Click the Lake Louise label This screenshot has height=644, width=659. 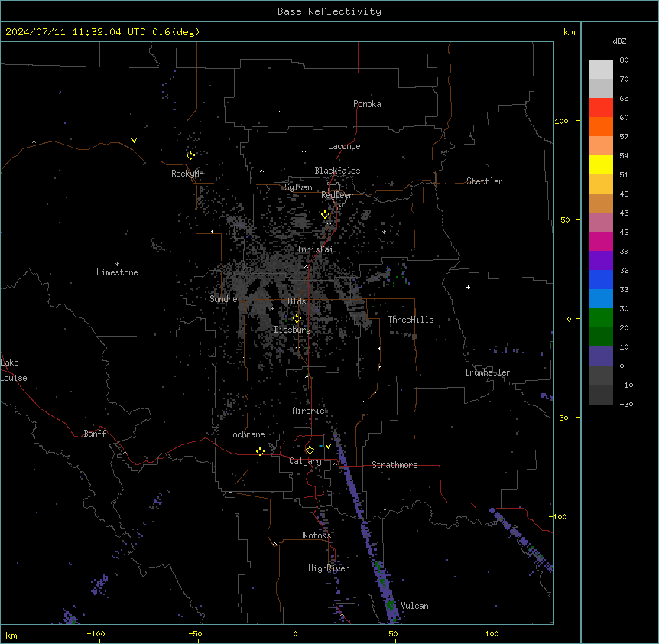(14, 370)
